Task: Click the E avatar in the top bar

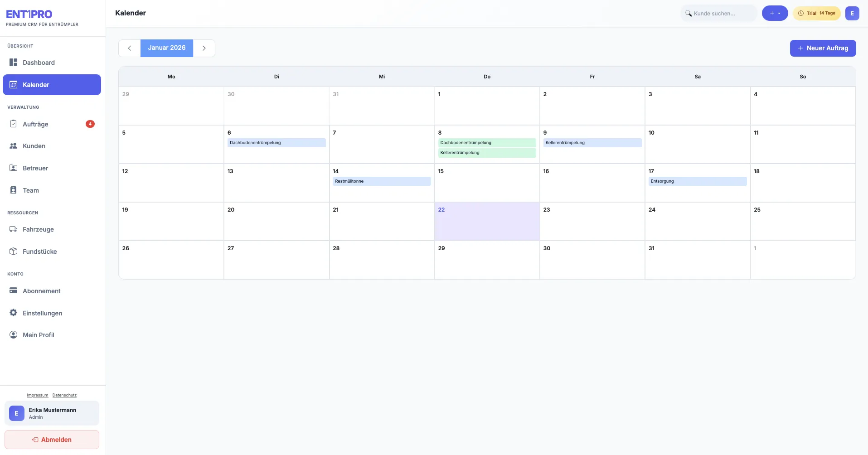Action: click(x=853, y=13)
